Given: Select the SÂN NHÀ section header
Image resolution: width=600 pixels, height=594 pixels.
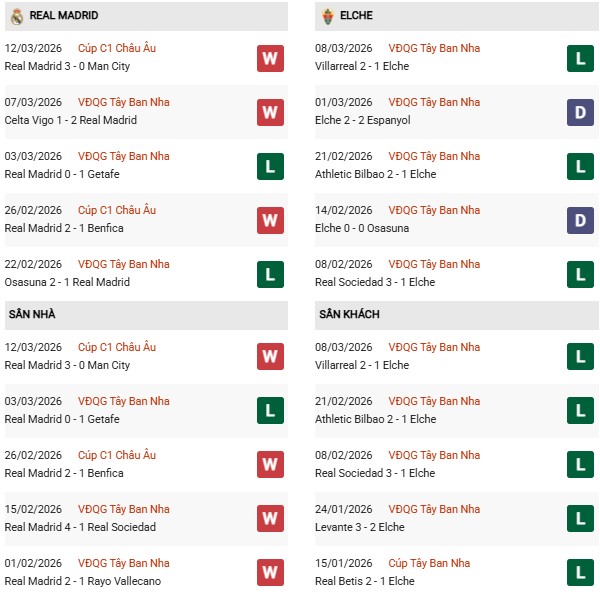Looking at the screenshot, I should pyautogui.click(x=32, y=314).
